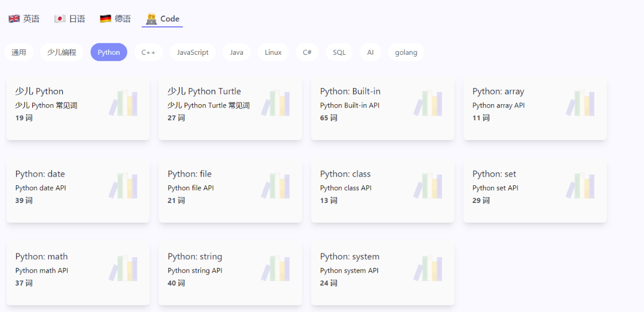Filter by the golang category
Screen dimensions: 644x312
[406, 53]
